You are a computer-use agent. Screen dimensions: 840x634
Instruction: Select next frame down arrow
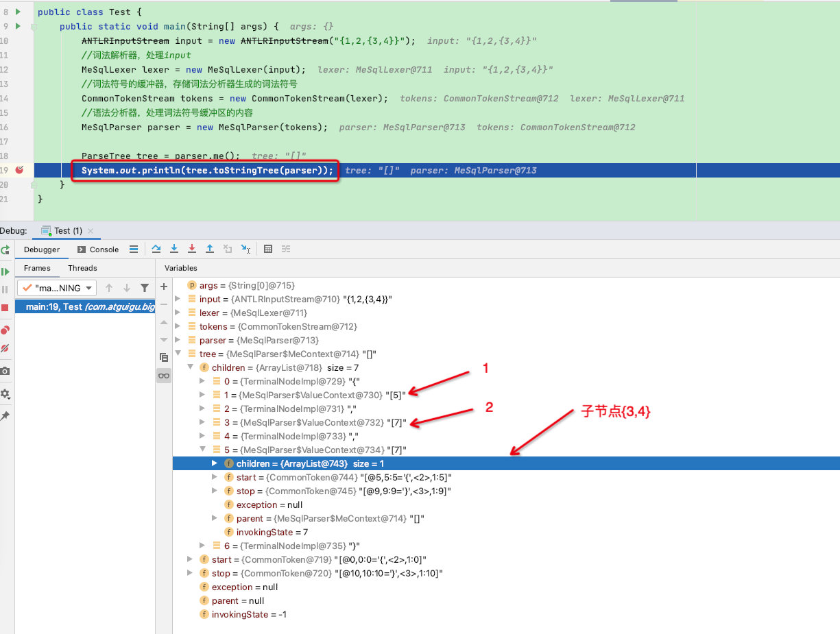pos(127,288)
